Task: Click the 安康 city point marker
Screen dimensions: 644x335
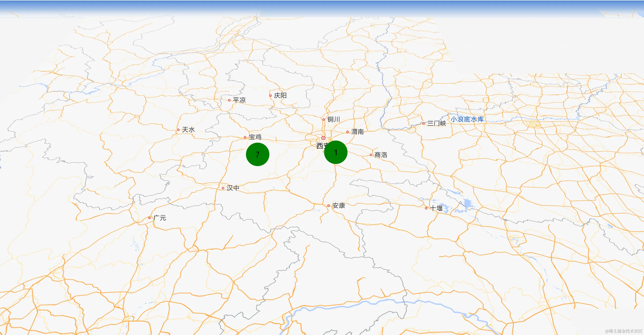Action: point(329,205)
